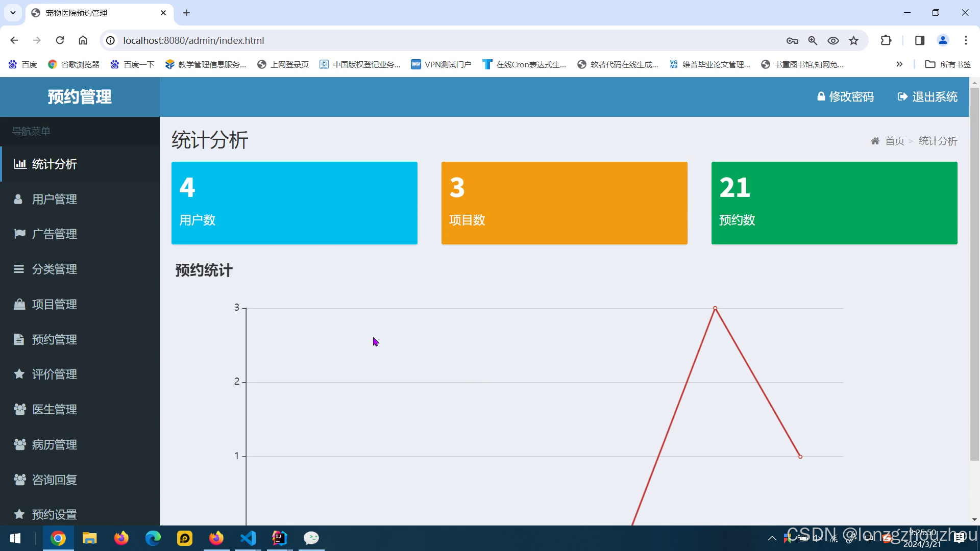Viewport: 980px width, 551px height.
Task: Click the 评价管理 star icon
Action: pyautogui.click(x=19, y=374)
